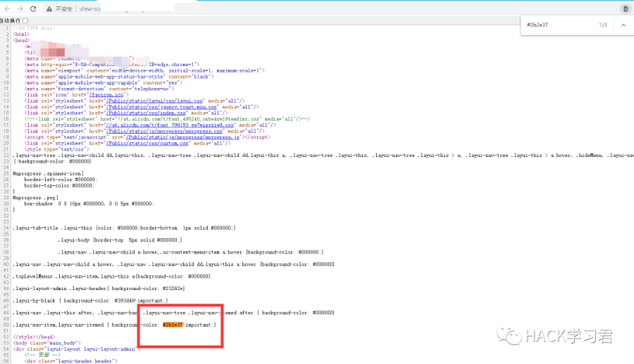Click the border-top-color:#000000 declaration

pyautogui.click(x=61, y=186)
